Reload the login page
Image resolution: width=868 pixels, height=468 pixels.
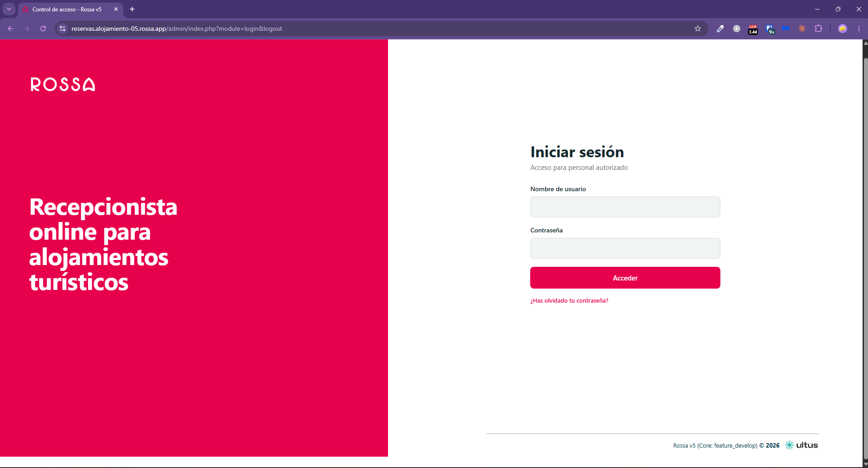pos(43,29)
